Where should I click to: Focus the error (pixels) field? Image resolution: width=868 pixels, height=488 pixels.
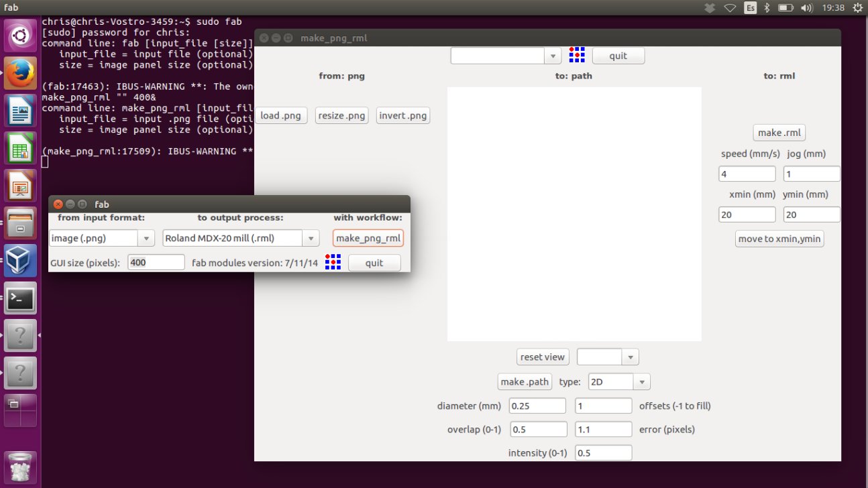[604, 429]
